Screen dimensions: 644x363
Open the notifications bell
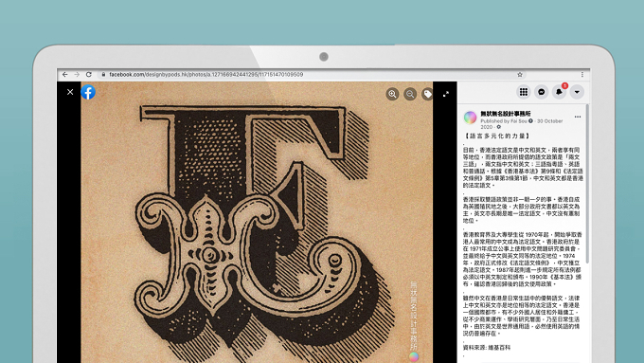(x=559, y=92)
